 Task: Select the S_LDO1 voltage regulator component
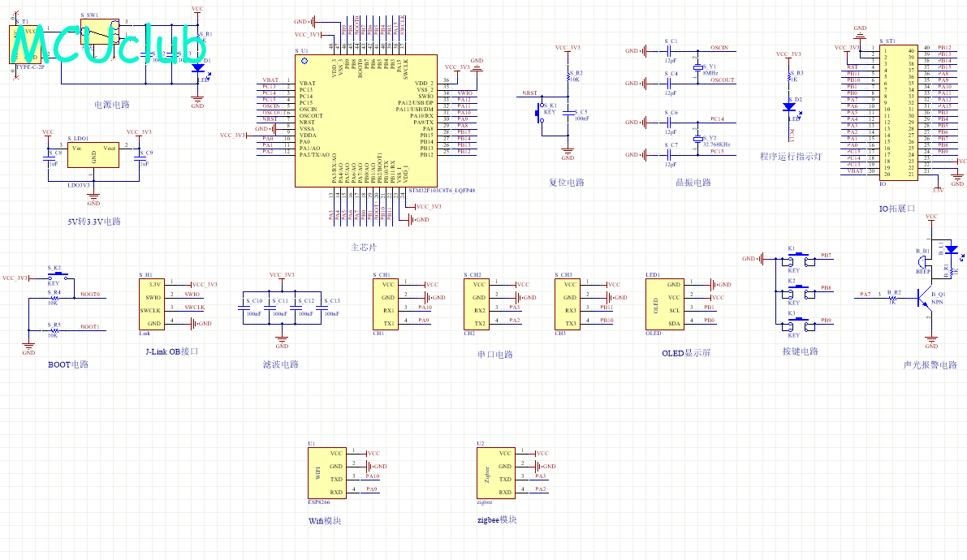pyautogui.click(x=93, y=155)
